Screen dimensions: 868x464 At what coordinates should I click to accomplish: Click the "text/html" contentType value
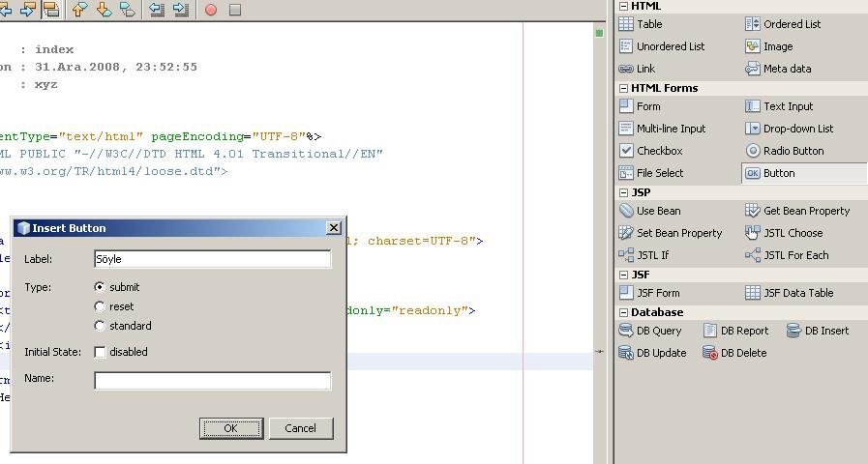102,136
